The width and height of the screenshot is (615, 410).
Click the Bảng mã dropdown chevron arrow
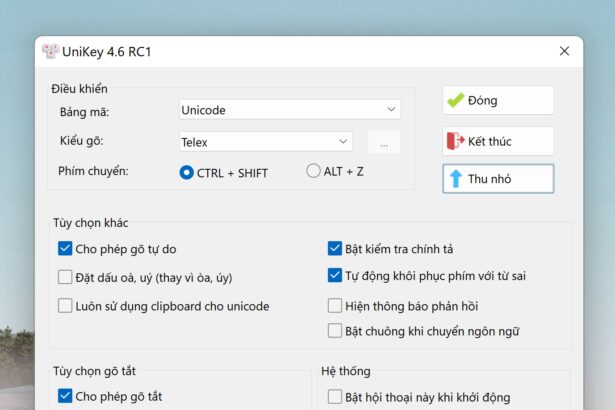391,109
